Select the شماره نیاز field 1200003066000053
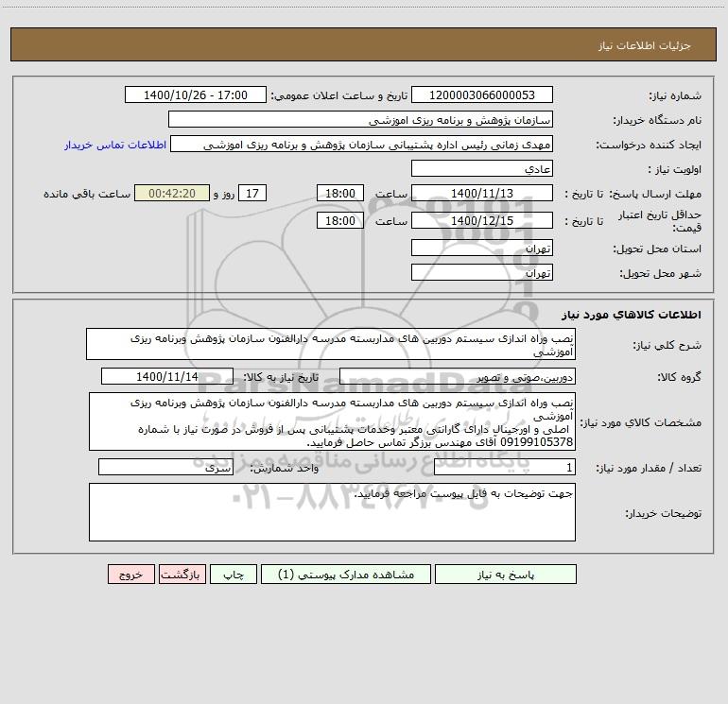Image resolution: width=728 pixels, height=704 pixels. coord(482,94)
